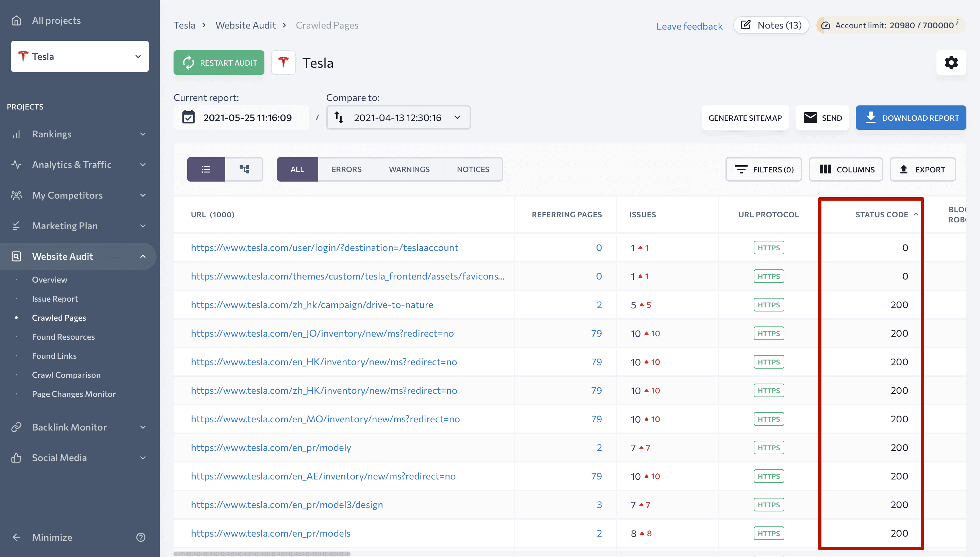Click the Backlink Monitor chain icon
The height and width of the screenshot is (557, 980).
click(x=16, y=427)
